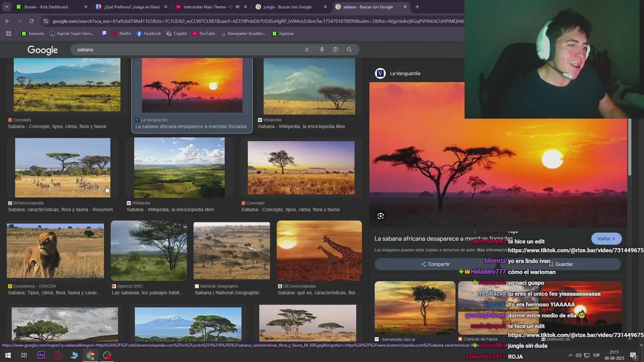Open the Copilot bookmark
Image resolution: width=644 pixels, height=362 pixels.
pyautogui.click(x=176, y=34)
